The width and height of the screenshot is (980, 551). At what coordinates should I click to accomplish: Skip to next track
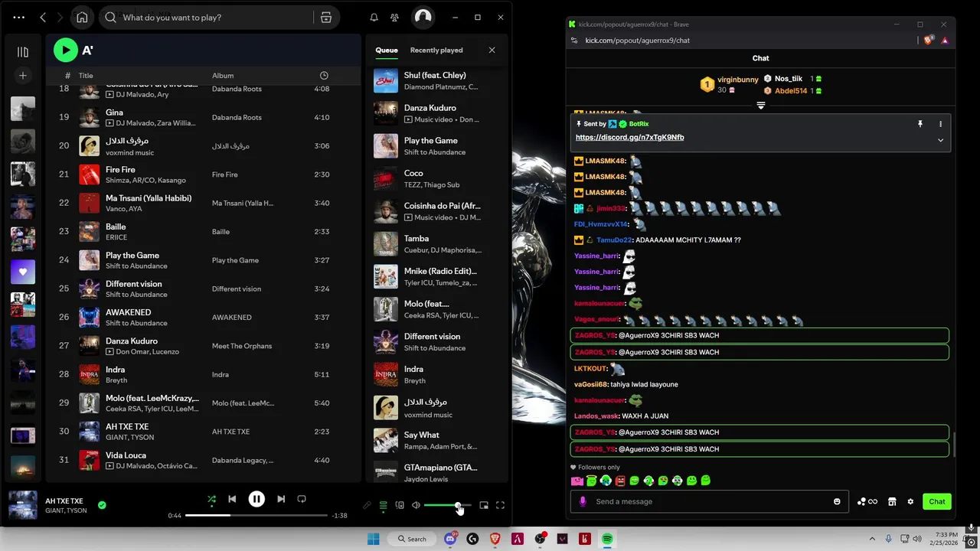click(281, 499)
